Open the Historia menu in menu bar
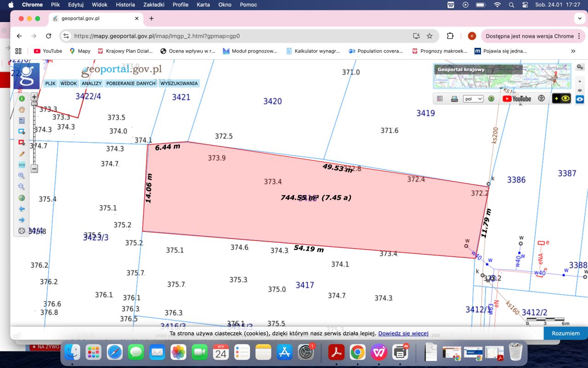 (x=125, y=5)
